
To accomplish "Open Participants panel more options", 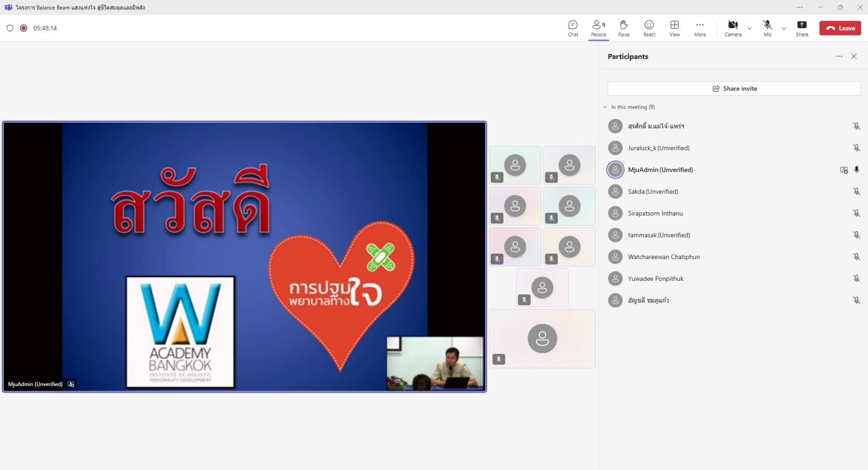I will (839, 56).
